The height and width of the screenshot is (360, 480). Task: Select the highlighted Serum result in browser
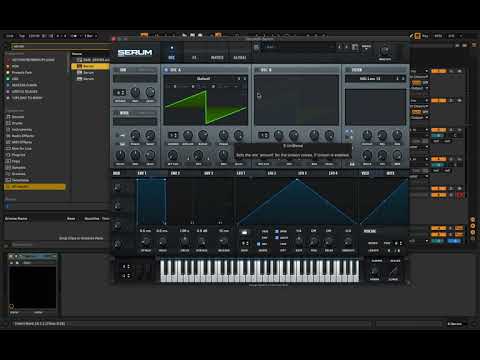point(90,66)
